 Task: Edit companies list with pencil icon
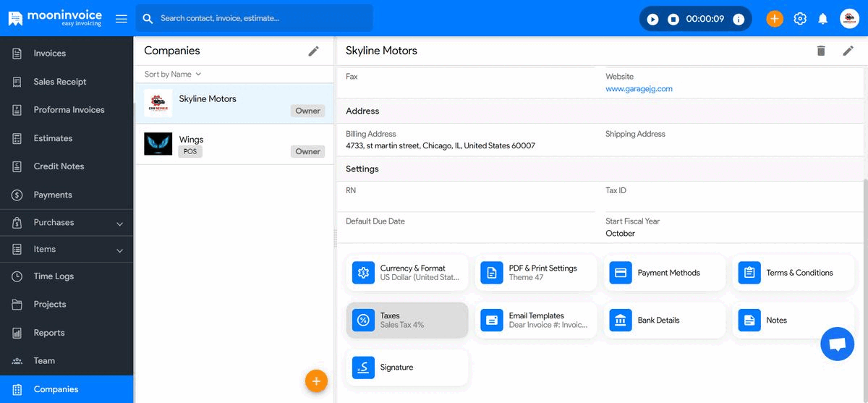pyautogui.click(x=313, y=51)
